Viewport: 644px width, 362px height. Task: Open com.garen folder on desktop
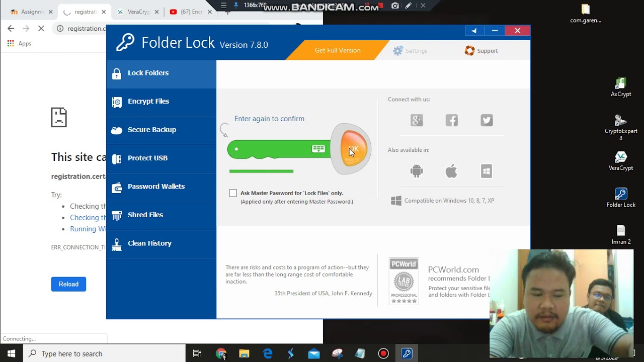586,14
